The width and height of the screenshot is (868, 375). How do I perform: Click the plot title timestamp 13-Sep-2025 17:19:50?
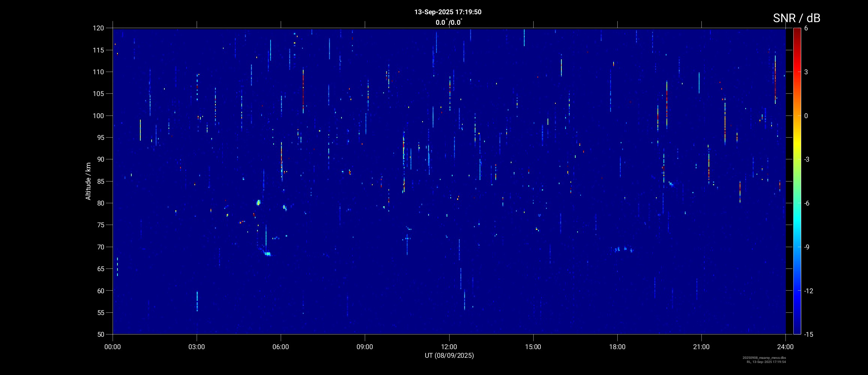coord(448,12)
